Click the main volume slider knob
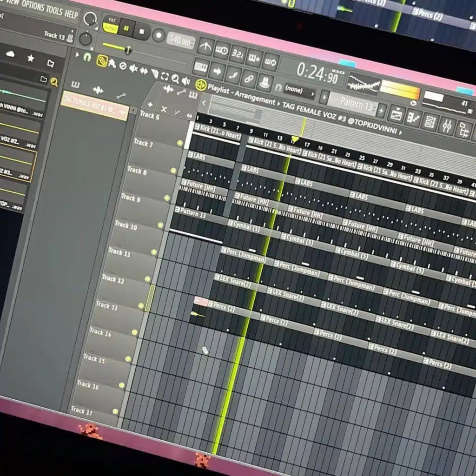 pyautogui.click(x=128, y=50)
